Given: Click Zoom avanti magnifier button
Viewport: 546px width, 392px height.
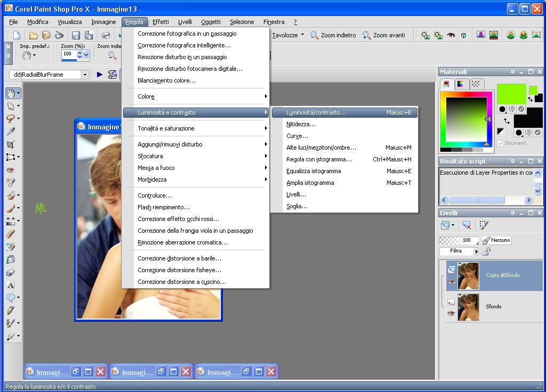Looking at the screenshot, I should pyautogui.click(x=384, y=35).
